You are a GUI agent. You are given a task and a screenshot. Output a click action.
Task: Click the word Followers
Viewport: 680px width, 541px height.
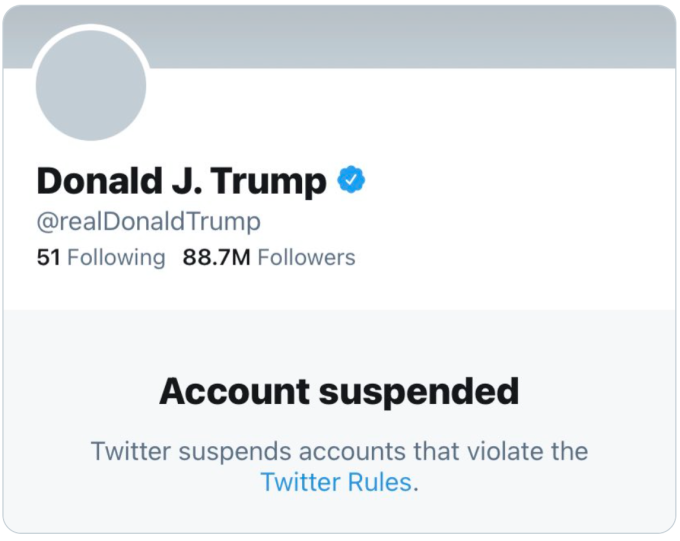(x=306, y=257)
